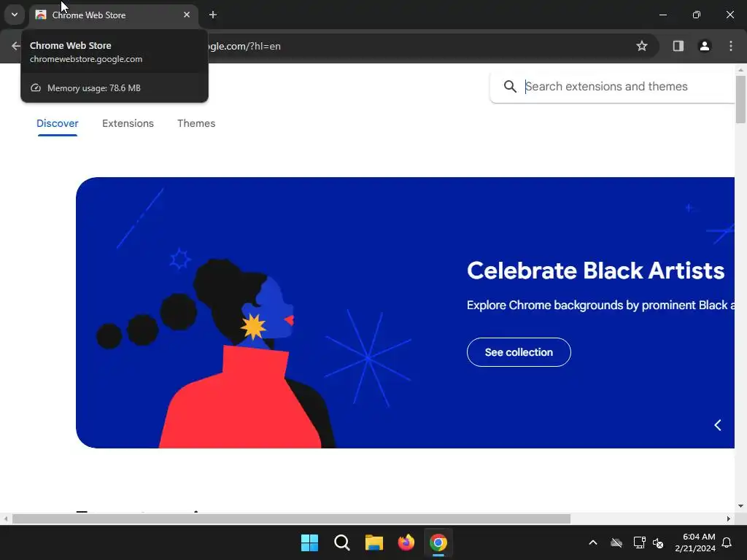Open Windows taskbar Search
The height and width of the screenshot is (560, 747).
point(342,542)
